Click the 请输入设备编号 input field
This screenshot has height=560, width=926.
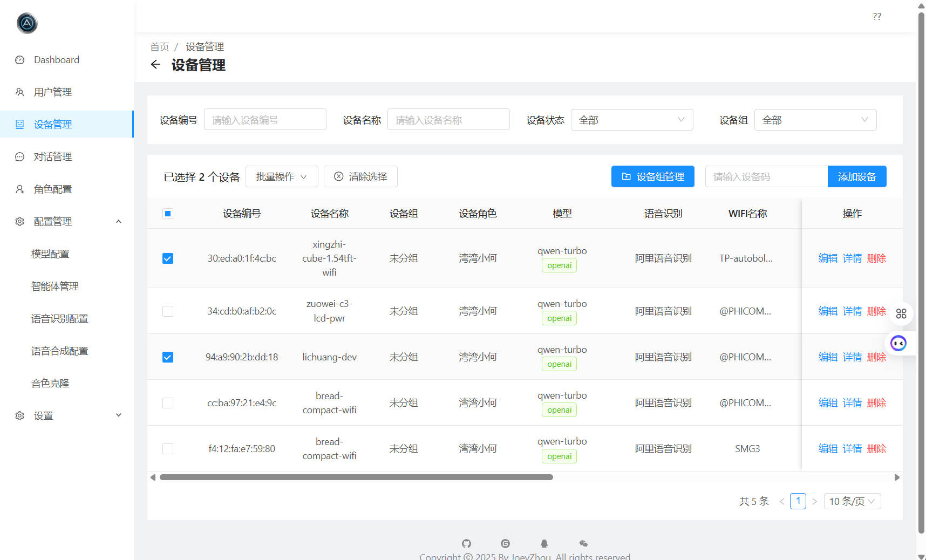click(x=265, y=119)
